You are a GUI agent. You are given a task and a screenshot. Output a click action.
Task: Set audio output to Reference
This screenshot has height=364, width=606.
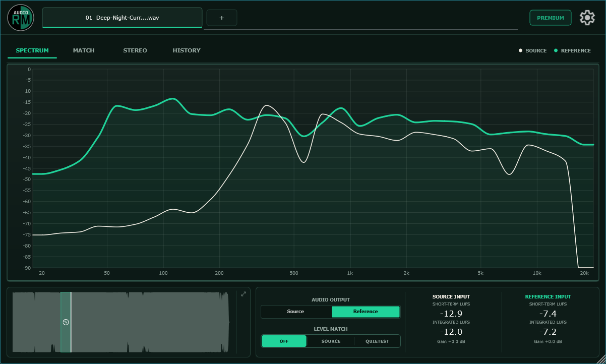(x=366, y=312)
